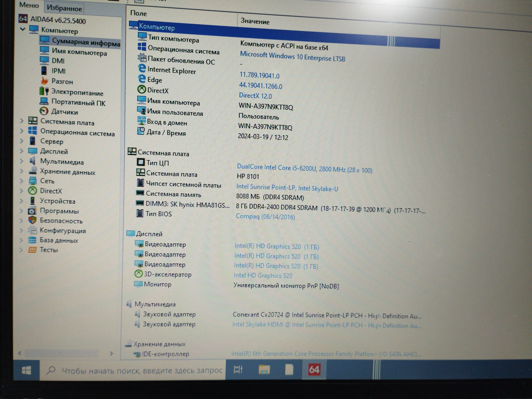Viewport: 532px width, 399px height.
Task: Expand the Тесты tree node
Action: pos(21,250)
